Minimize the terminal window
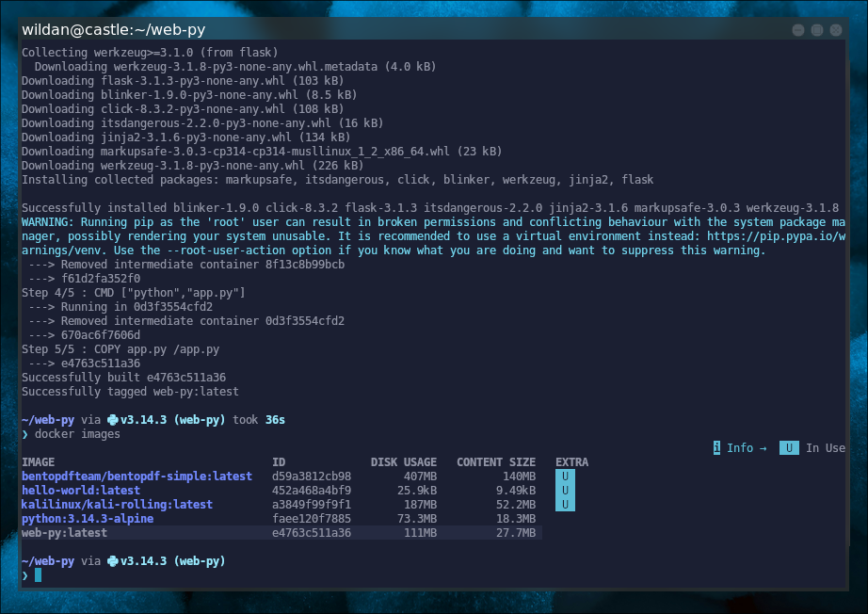The width and height of the screenshot is (868, 614). click(799, 29)
